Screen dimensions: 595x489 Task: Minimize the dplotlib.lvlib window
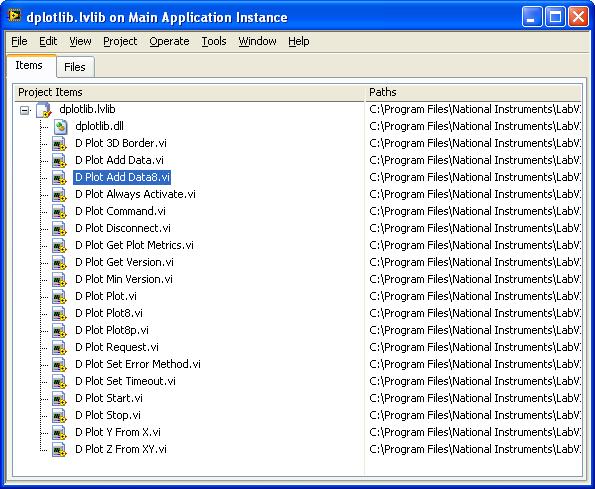(x=532, y=17)
